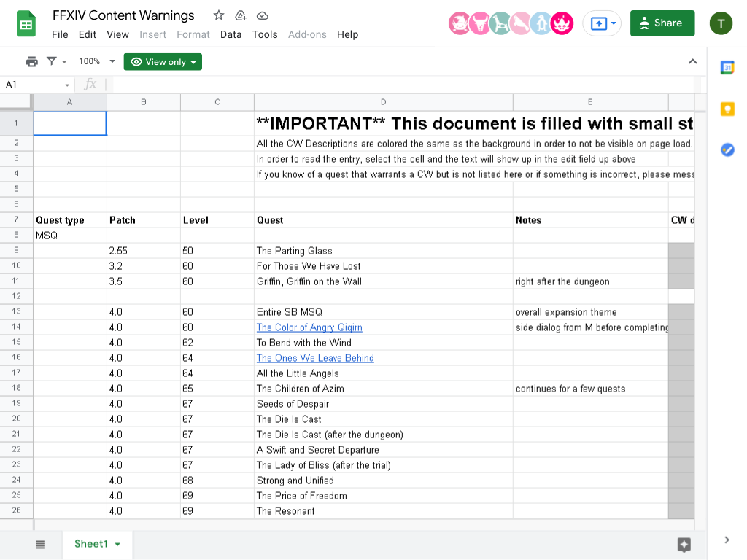Click the Google Sheets home icon
747x560 pixels.
point(26,24)
